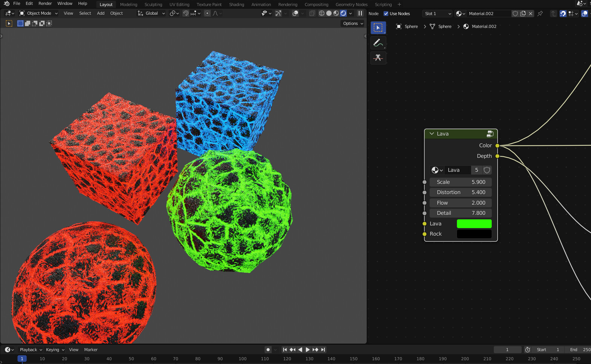Screen dimensions: 591x364
Task: Pin the material in the node editor header
Action: coord(540,13)
